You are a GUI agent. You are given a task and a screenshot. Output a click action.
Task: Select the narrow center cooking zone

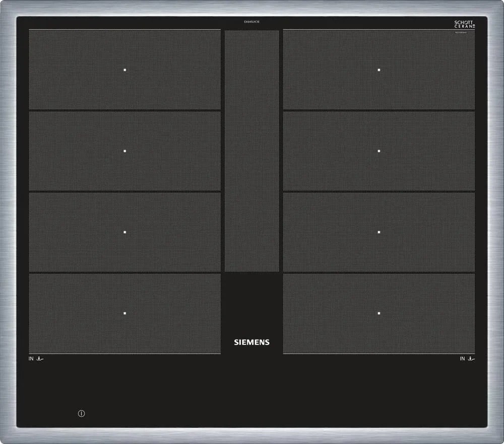coord(251,151)
